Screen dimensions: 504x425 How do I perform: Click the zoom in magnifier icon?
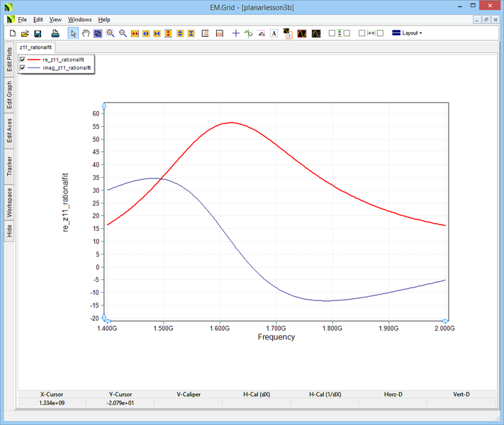(x=111, y=33)
